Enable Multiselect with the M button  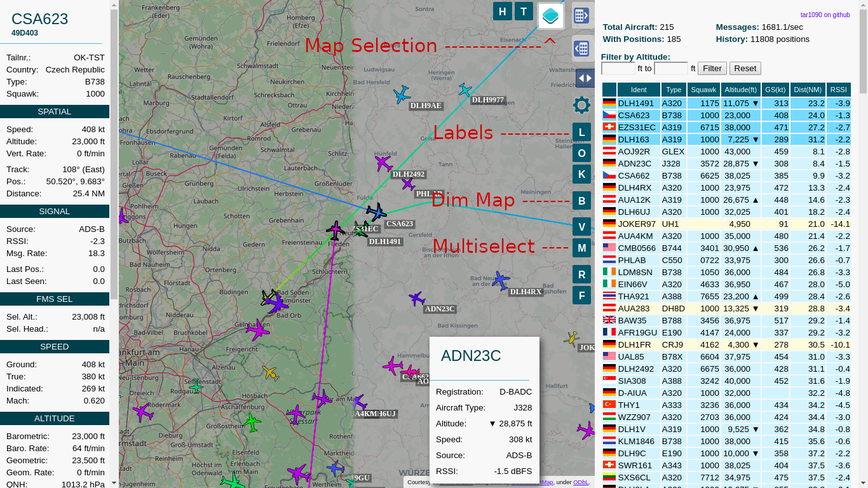581,248
